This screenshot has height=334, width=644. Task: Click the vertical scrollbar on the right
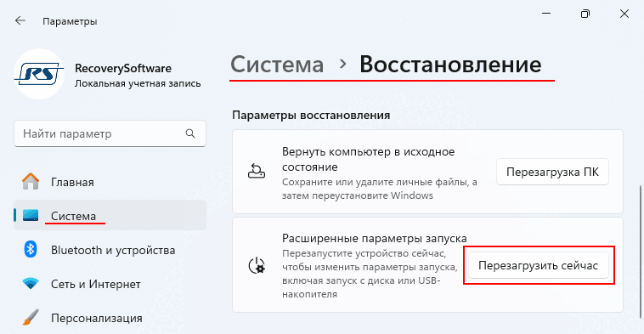pyautogui.click(x=640, y=252)
